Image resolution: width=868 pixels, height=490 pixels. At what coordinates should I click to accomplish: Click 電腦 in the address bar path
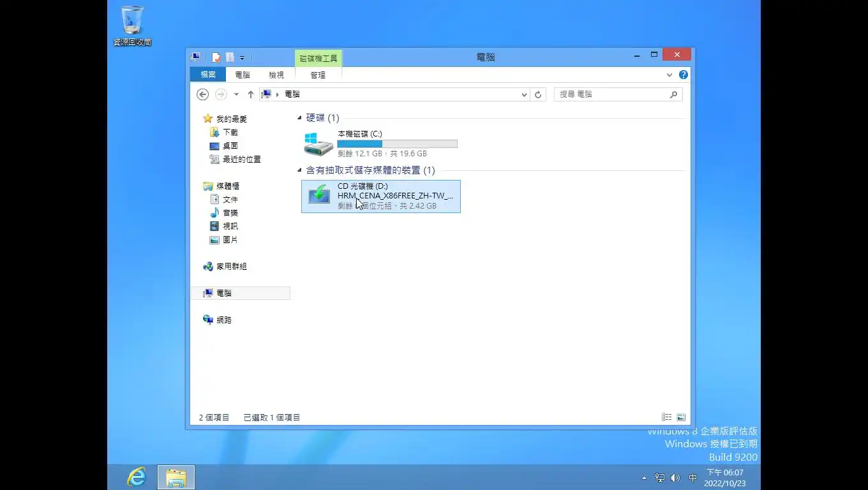coord(292,94)
